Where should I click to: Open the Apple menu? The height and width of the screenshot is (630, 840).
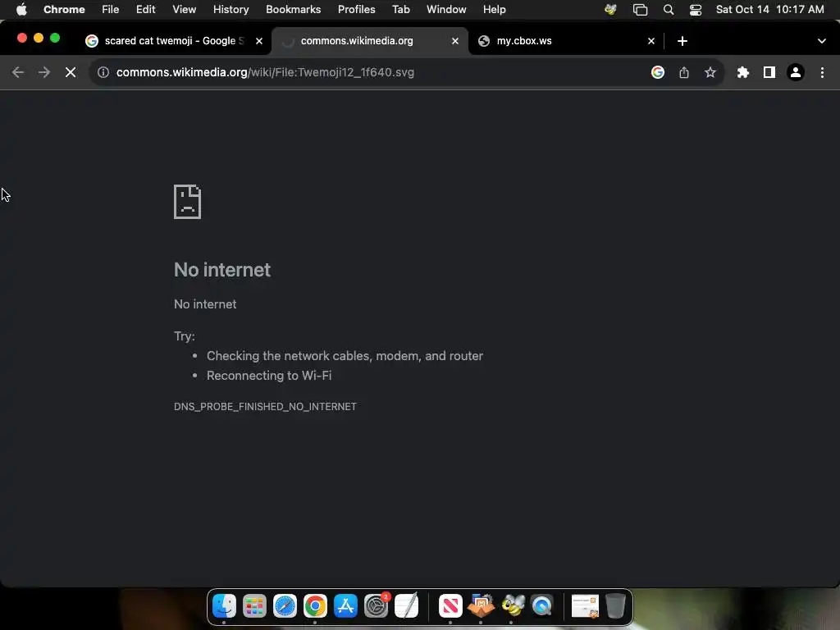coord(21,10)
